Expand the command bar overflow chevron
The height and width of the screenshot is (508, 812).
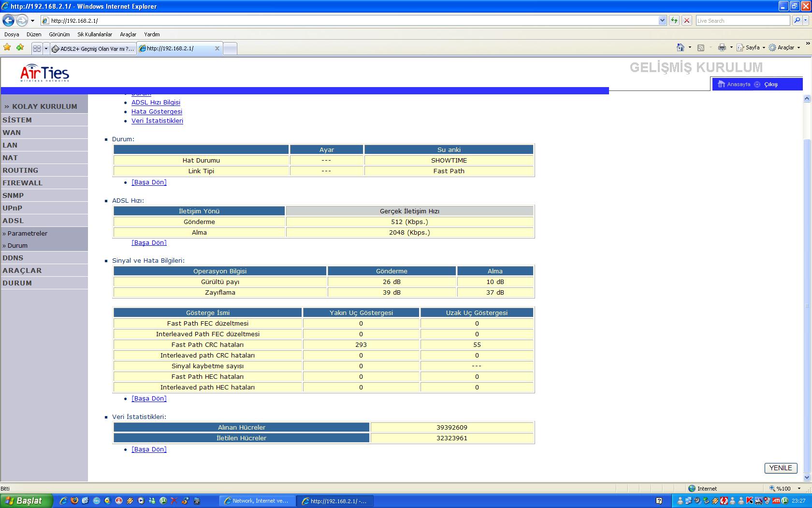pyautogui.click(x=808, y=44)
